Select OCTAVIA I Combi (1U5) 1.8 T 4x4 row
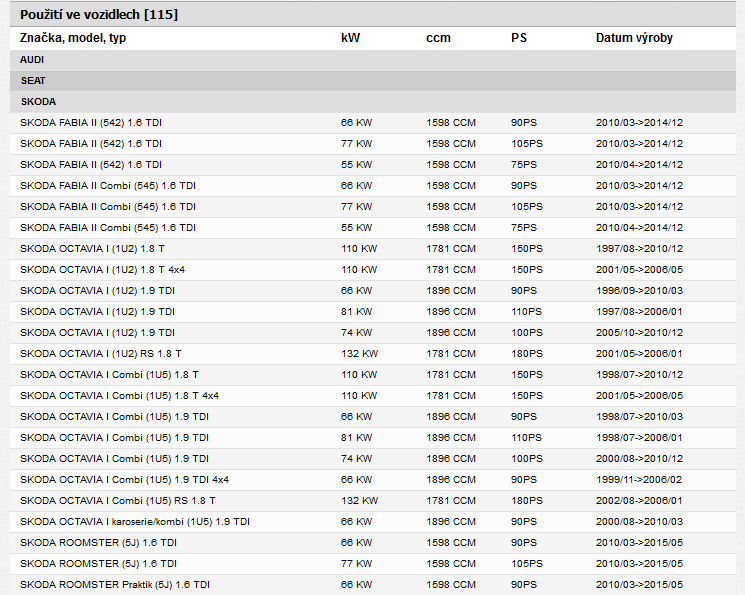The image size is (745, 595). click(x=372, y=395)
